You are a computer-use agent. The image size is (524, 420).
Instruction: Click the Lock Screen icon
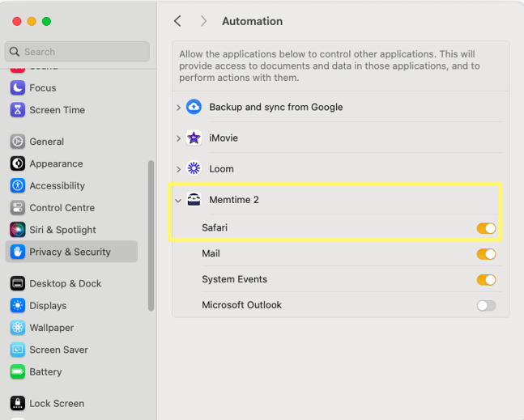(17, 403)
